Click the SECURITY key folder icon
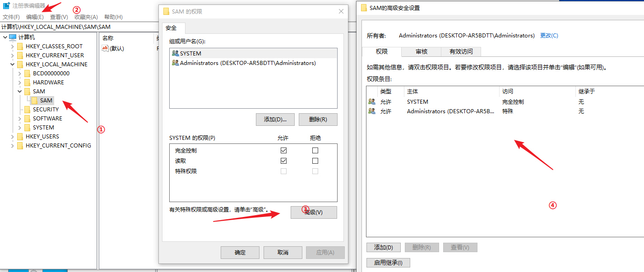644x272 pixels. point(27,110)
